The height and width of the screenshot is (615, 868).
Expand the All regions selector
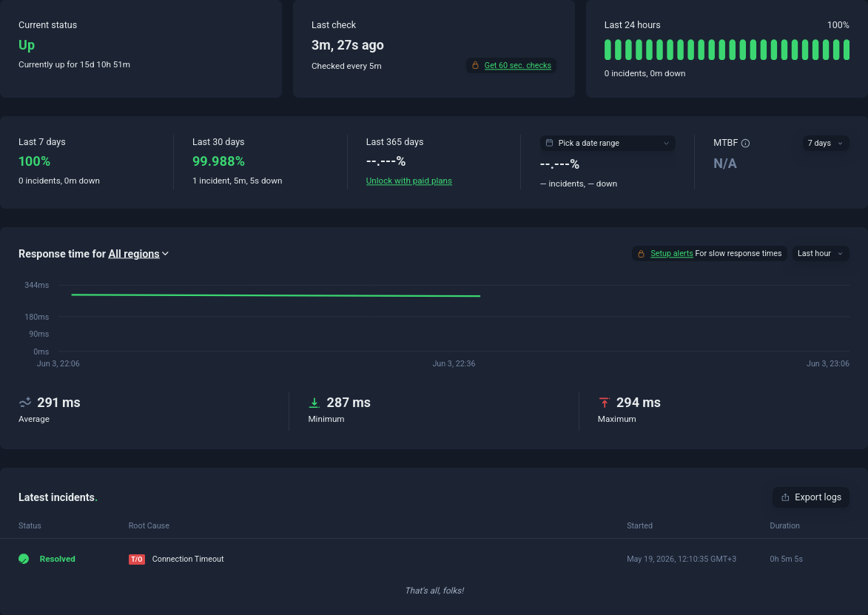point(138,254)
